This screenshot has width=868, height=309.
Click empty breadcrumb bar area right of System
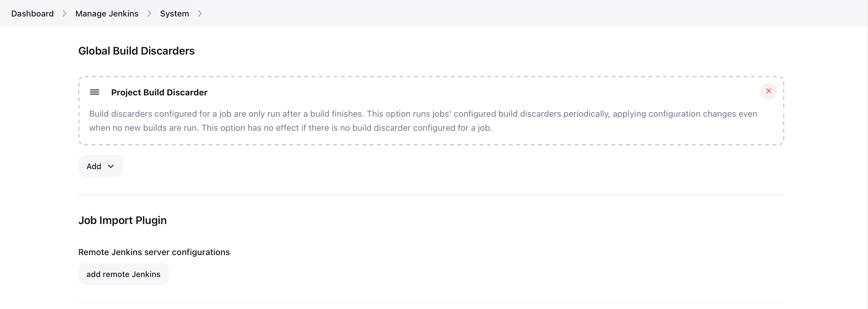point(506,13)
